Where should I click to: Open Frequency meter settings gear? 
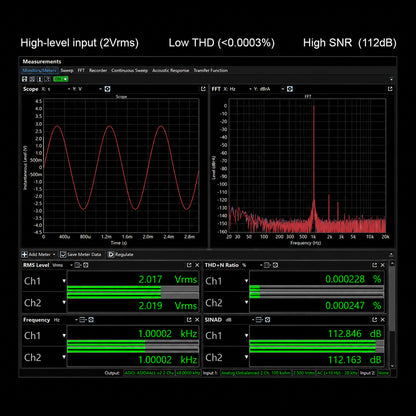point(91,320)
